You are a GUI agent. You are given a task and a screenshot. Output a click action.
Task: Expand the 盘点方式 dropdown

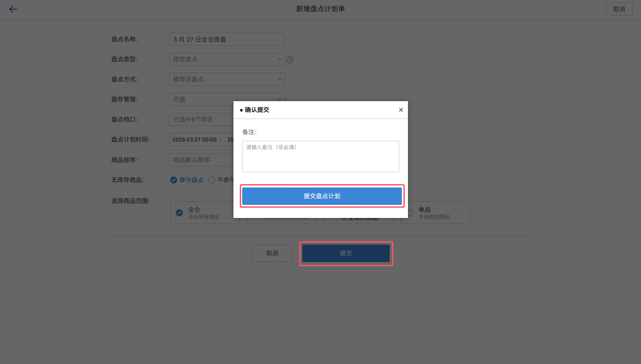click(227, 79)
